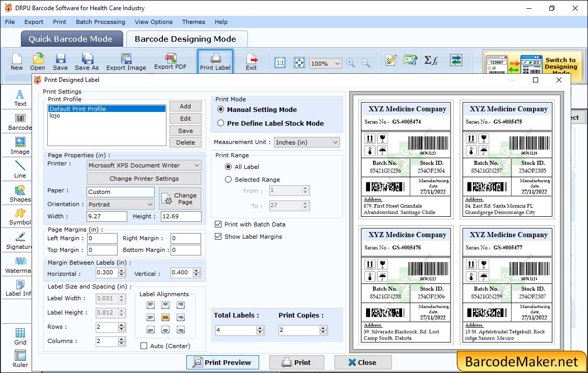588x373 pixels.
Task: Choose the All Label print range
Action: pos(228,167)
